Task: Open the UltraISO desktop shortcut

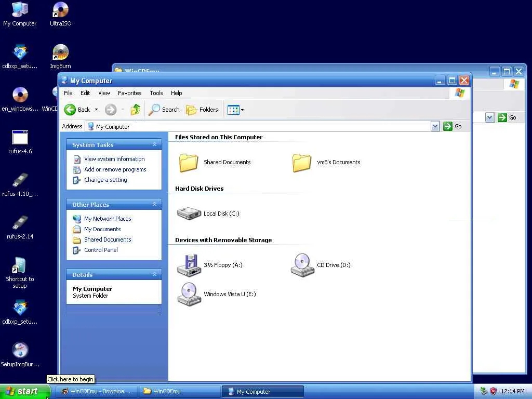Action: pyautogui.click(x=60, y=14)
